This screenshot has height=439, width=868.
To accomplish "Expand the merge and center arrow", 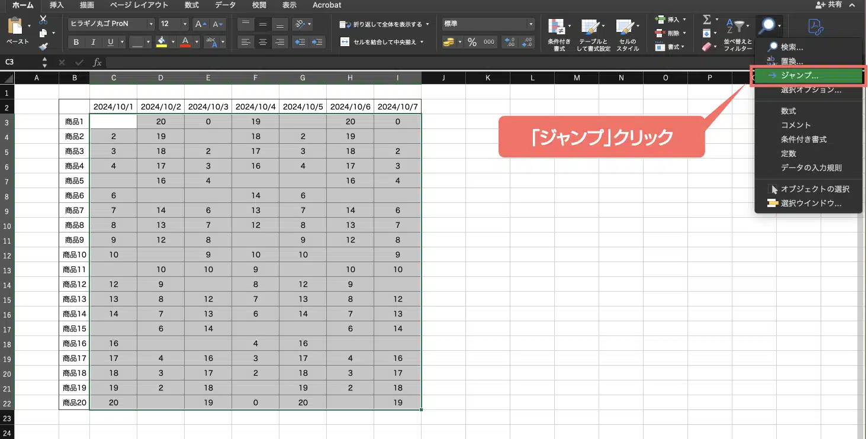I will (422, 42).
